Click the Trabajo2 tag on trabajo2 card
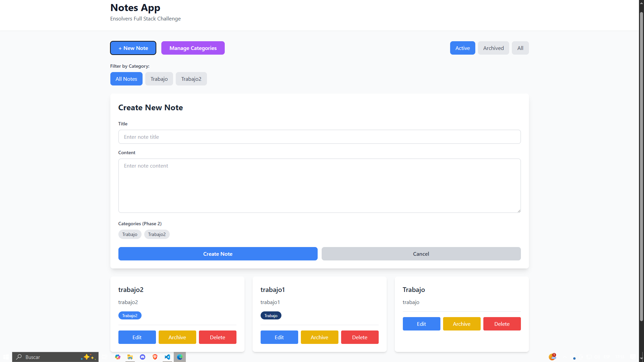The image size is (644, 362). click(x=130, y=315)
